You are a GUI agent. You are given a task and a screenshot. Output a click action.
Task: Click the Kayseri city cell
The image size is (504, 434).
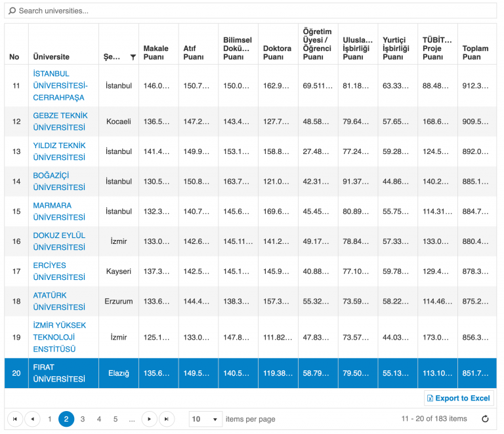119,271
